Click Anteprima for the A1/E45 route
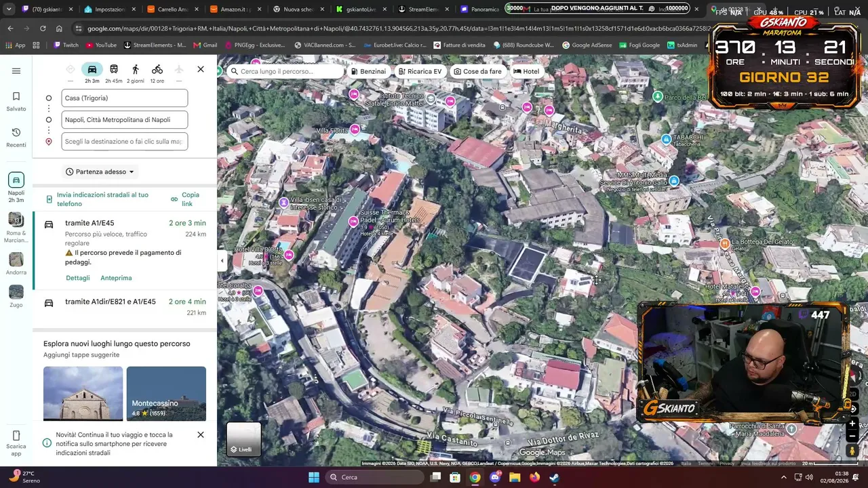This screenshot has height=488, width=868. (x=116, y=278)
